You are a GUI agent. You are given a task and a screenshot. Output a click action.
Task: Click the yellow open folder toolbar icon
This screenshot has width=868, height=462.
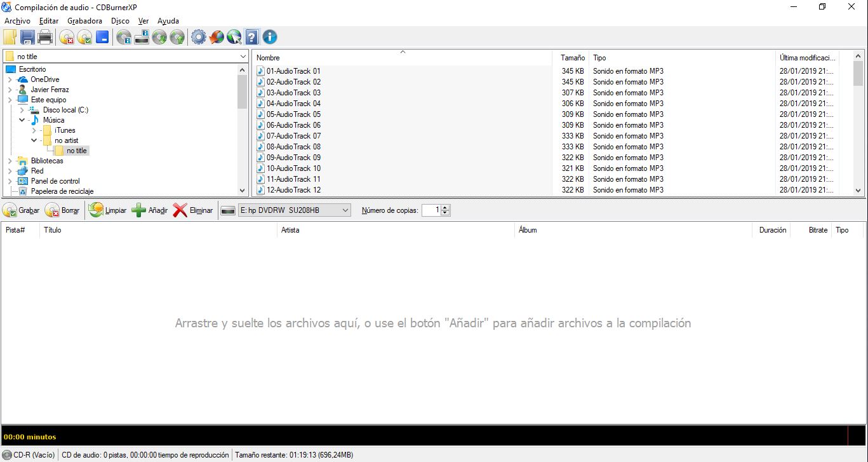pos(10,37)
